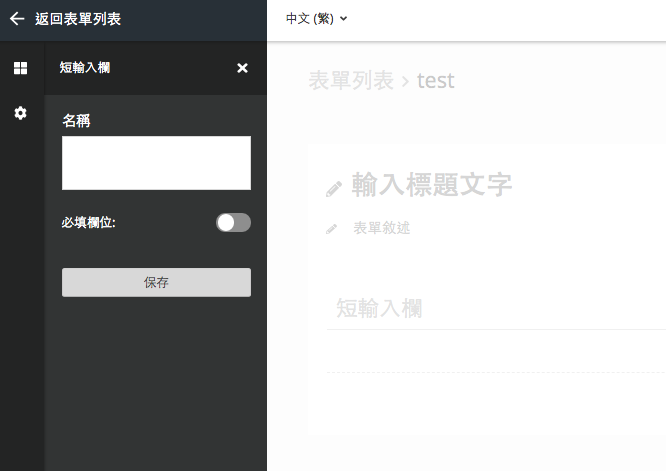Click the pencil icon beside 表單敘述

click(332, 229)
